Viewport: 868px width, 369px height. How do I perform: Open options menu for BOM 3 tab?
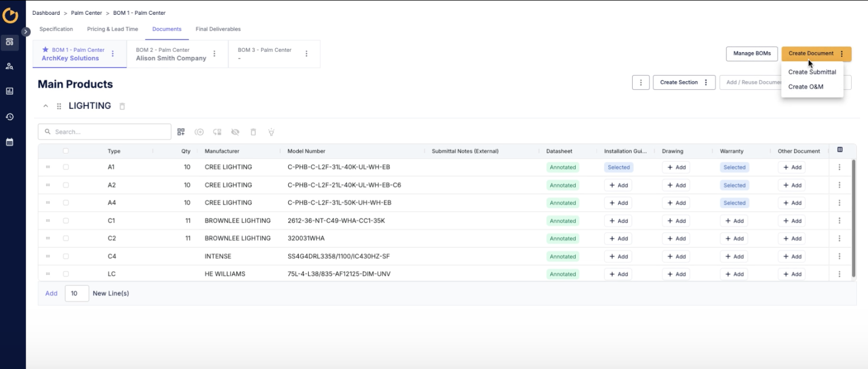pos(307,54)
